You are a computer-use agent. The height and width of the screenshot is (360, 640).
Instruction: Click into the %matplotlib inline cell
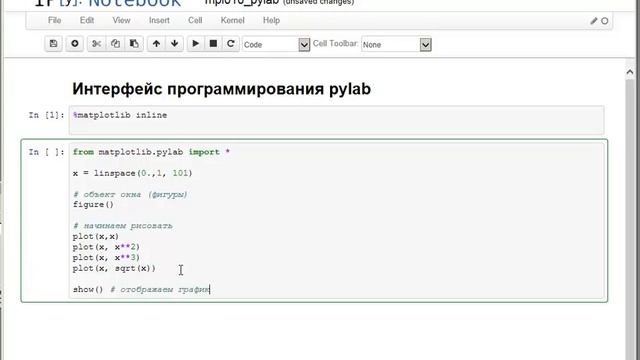pyautogui.click(x=336, y=120)
